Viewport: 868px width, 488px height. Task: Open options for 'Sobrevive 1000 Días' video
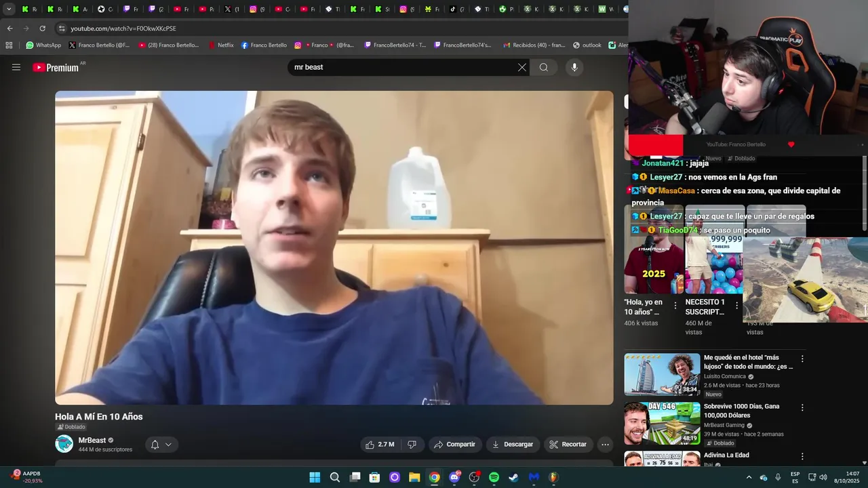(802, 407)
